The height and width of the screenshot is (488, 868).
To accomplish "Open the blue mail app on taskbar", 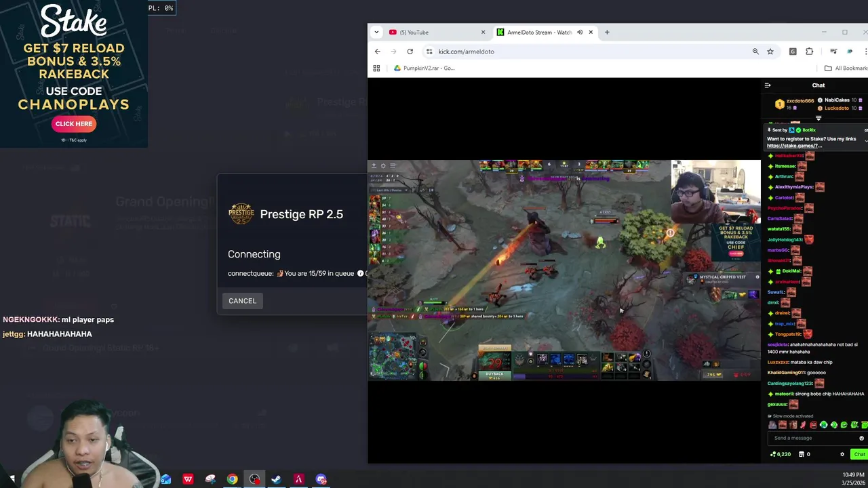I will (x=165, y=479).
